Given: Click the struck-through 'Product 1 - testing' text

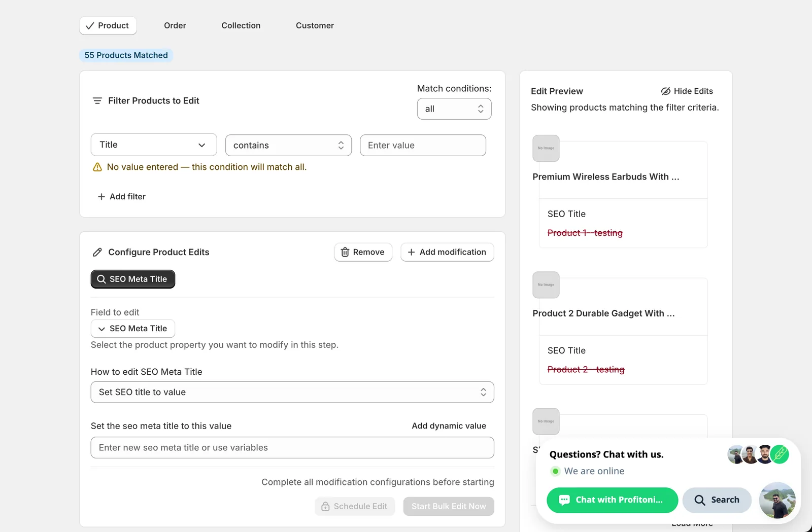Looking at the screenshot, I should click(x=585, y=233).
